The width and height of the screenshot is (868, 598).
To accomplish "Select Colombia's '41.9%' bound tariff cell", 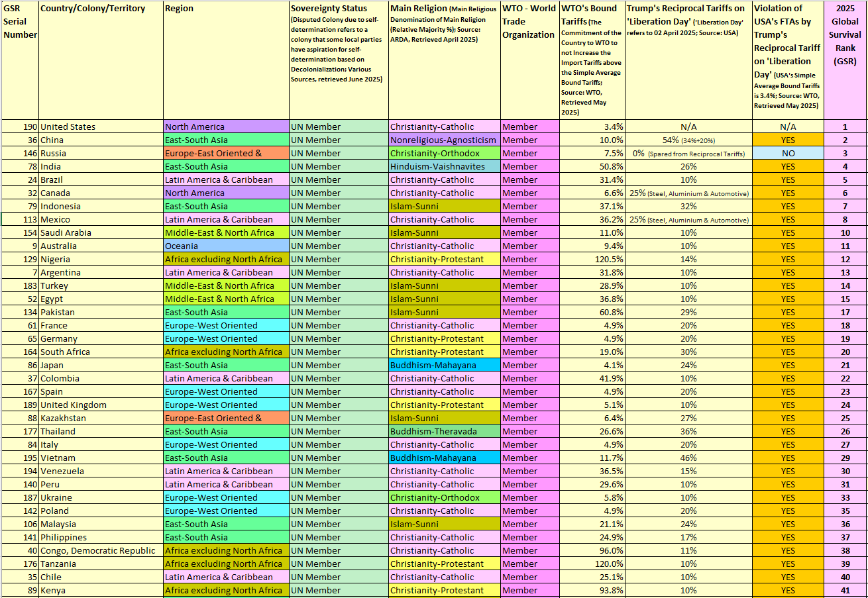I will coord(592,378).
